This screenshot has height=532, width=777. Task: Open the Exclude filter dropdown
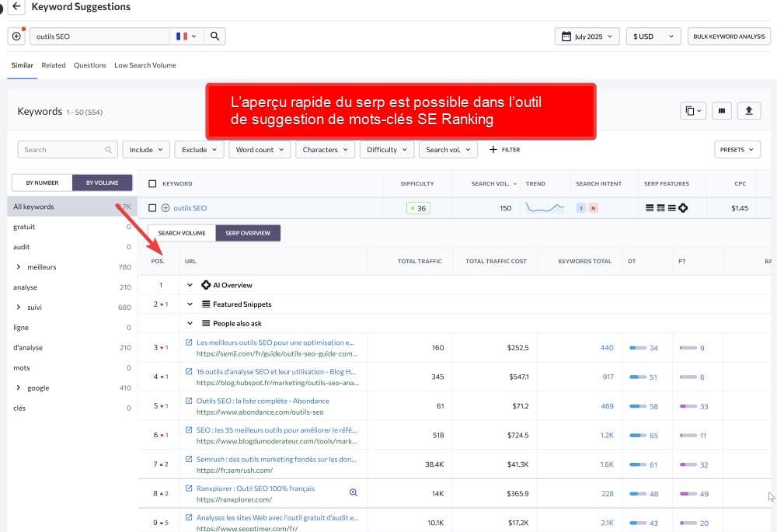click(199, 150)
